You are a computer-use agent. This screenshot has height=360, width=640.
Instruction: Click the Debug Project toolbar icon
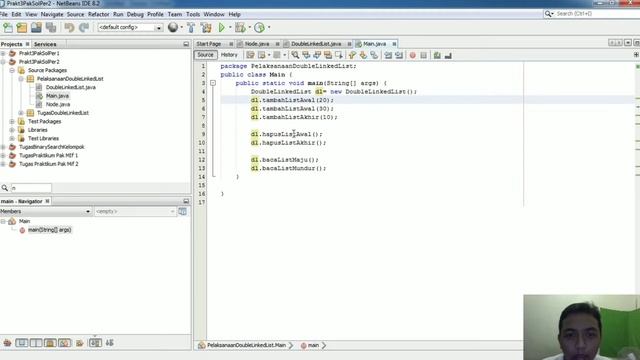240,27
